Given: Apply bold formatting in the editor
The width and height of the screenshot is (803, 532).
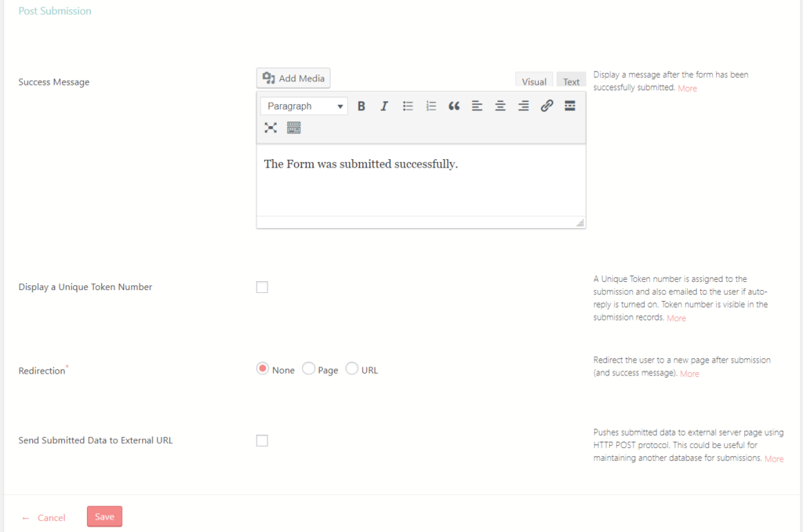Looking at the screenshot, I should [x=361, y=106].
